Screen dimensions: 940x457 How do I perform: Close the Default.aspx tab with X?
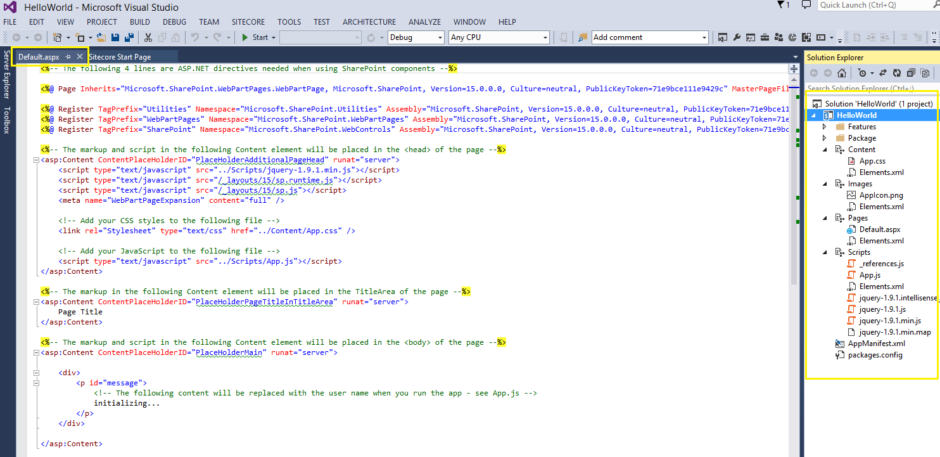[x=79, y=57]
